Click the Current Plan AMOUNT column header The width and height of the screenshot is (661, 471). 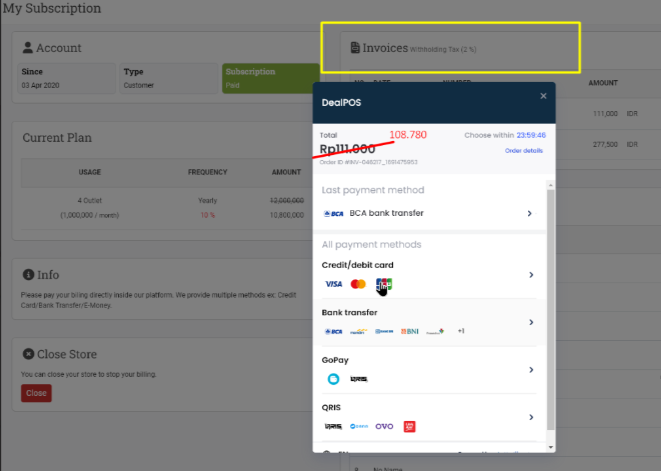(286, 172)
